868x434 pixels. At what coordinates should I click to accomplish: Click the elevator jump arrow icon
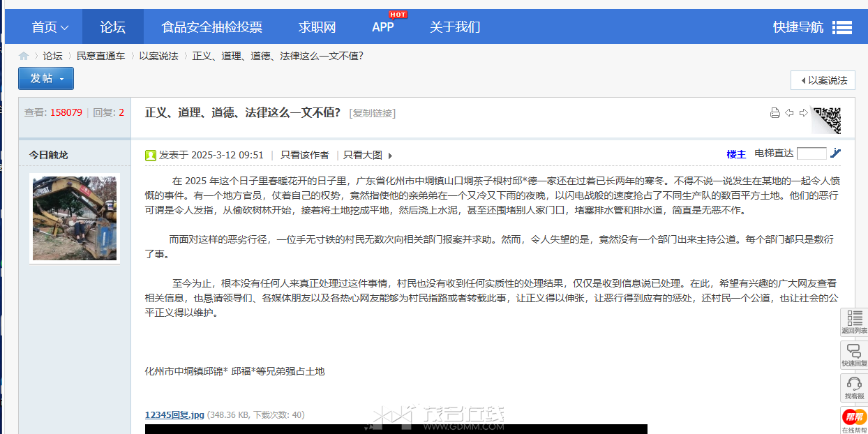(836, 154)
